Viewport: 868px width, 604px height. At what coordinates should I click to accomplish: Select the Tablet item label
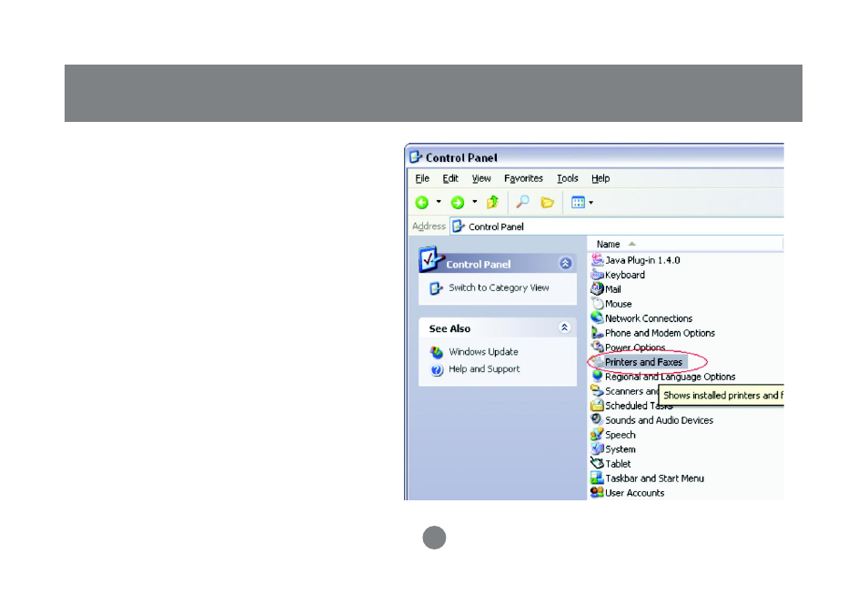click(618, 464)
